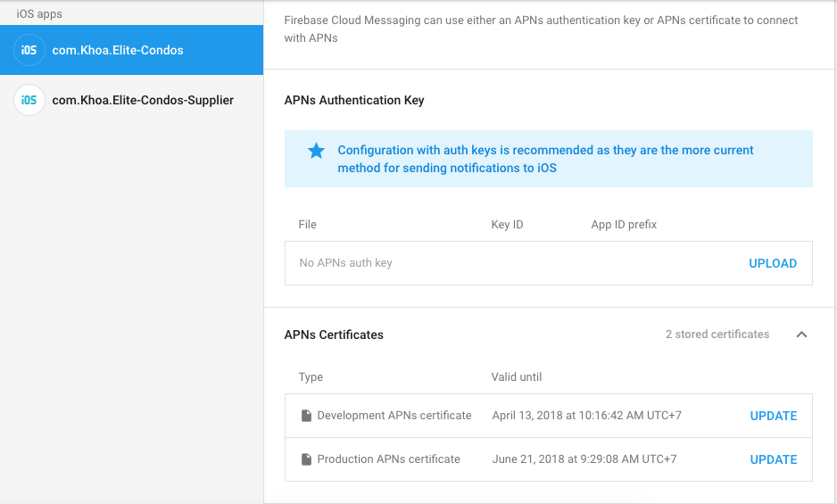This screenshot has width=837, height=504.
Task: Click the 'No APNs auth key' placeholder
Action: click(345, 262)
